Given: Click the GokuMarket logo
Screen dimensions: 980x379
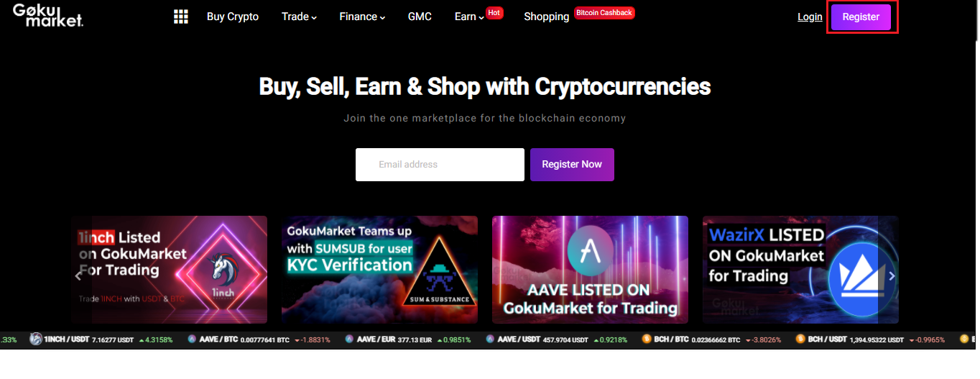Looking at the screenshot, I should (x=48, y=15).
